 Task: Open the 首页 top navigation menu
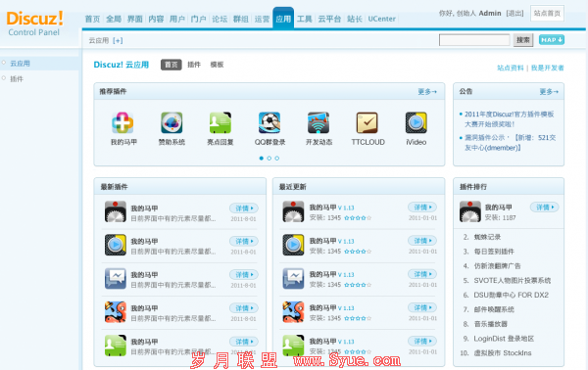point(92,19)
